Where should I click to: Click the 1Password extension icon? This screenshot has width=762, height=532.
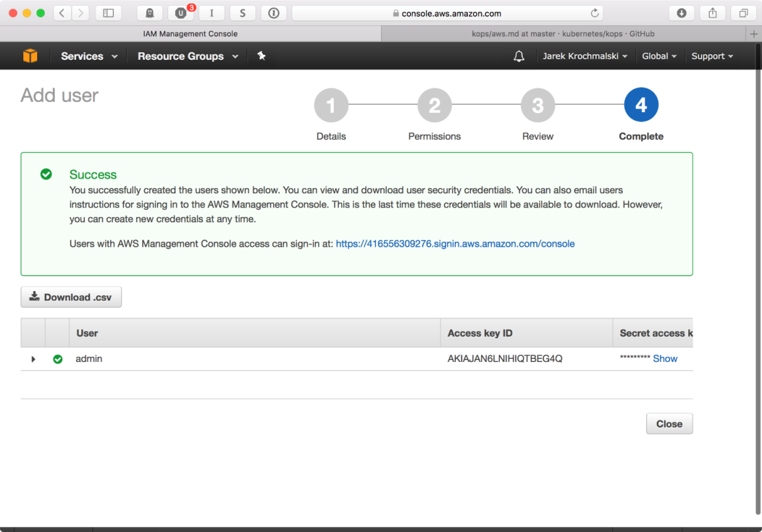click(x=273, y=13)
